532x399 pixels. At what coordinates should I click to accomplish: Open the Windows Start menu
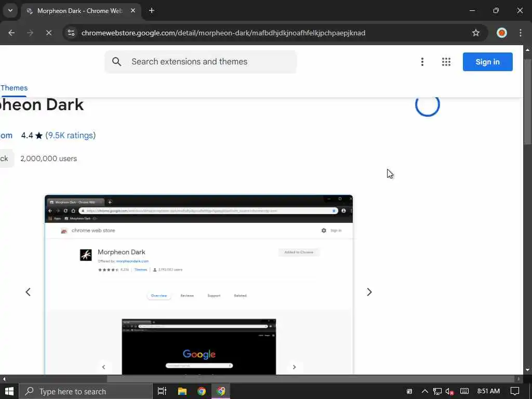[x=9, y=391]
